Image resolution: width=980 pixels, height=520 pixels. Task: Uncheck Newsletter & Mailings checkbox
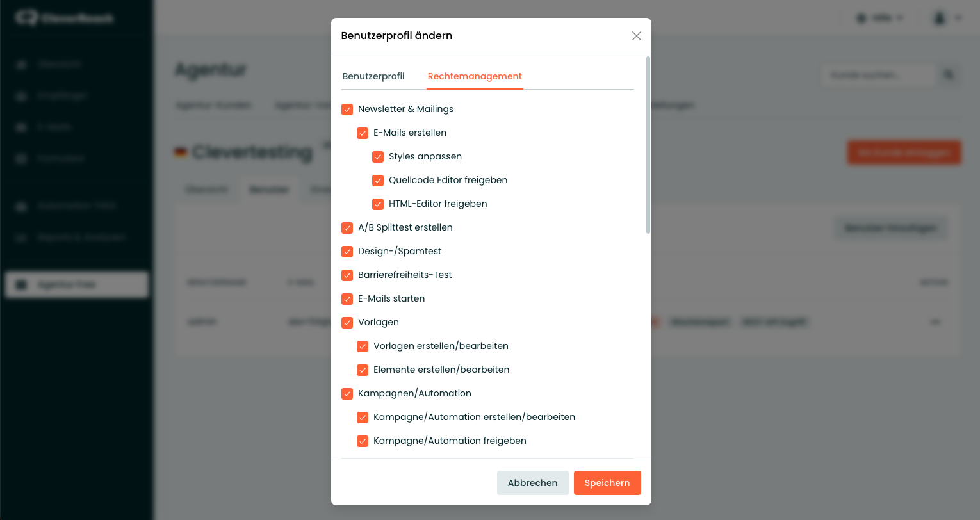tap(347, 110)
